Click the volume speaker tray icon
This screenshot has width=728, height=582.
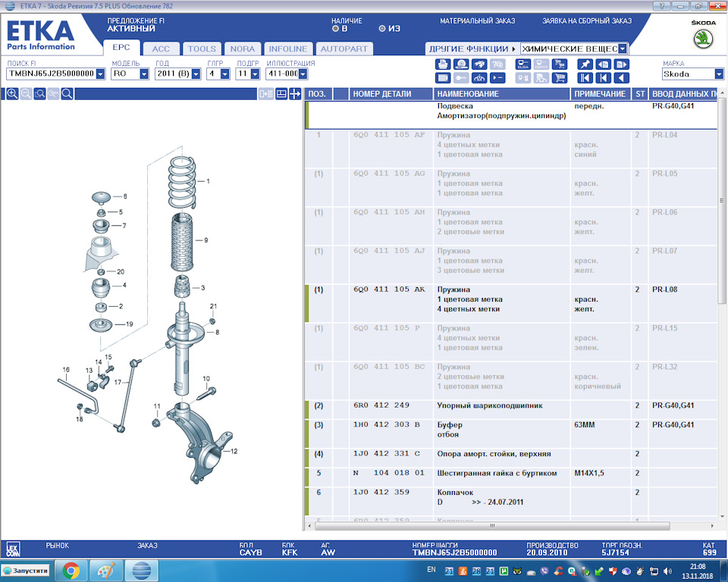(667, 571)
